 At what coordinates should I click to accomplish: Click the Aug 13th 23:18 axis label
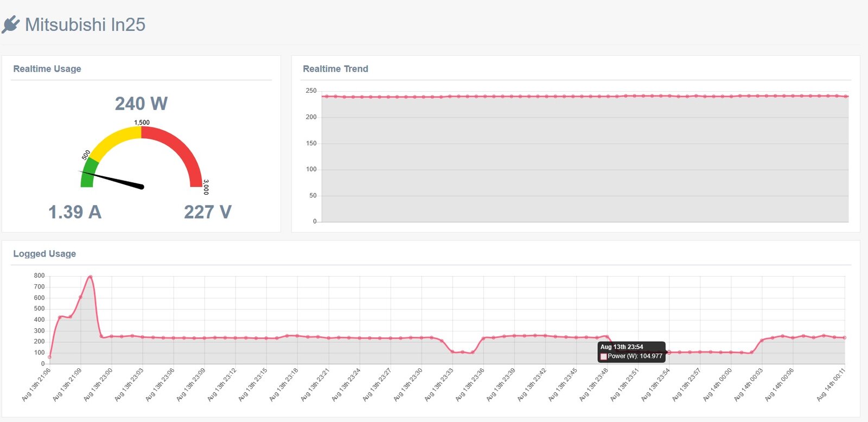pos(284,385)
